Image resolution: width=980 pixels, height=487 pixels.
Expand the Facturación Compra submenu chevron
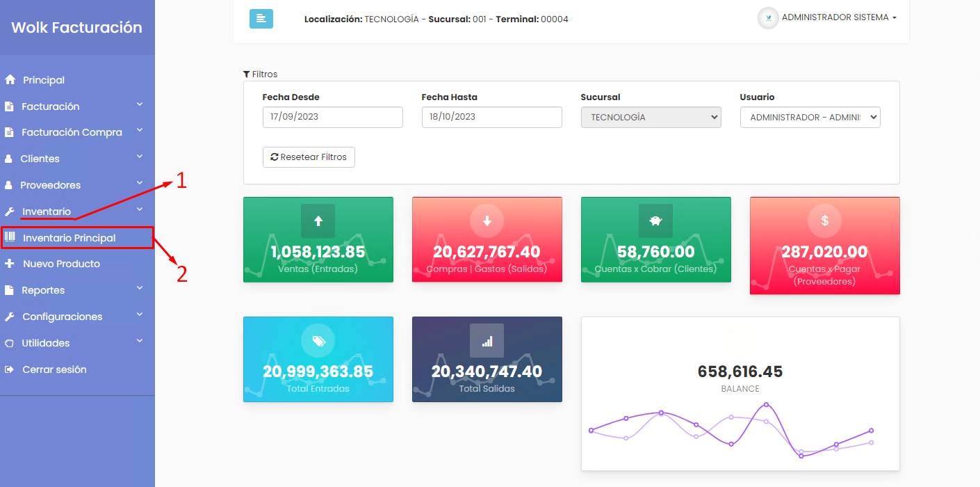(x=140, y=130)
